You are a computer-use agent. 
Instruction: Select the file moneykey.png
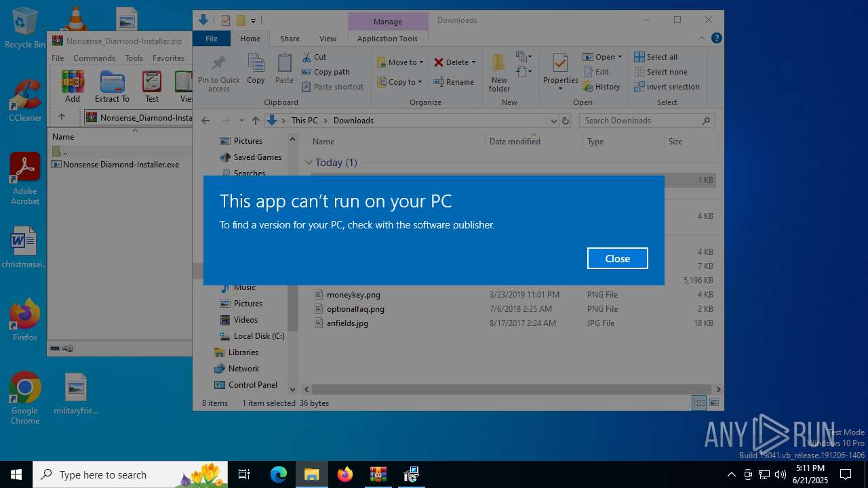click(353, 295)
